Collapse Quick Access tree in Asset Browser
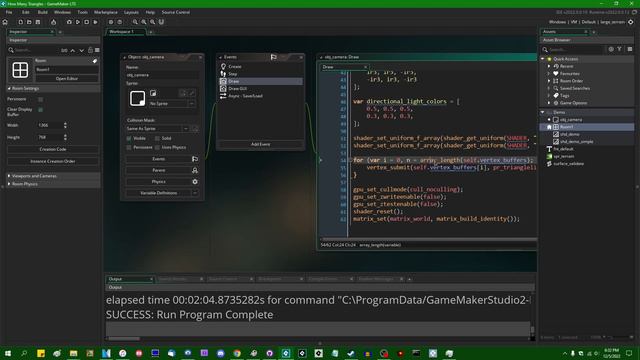This screenshot has height=360, width=640. point(543,59)
